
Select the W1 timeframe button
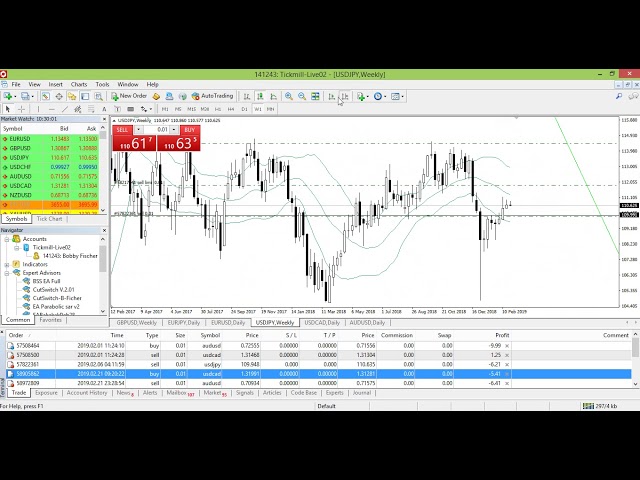click(x=257, y=108)
